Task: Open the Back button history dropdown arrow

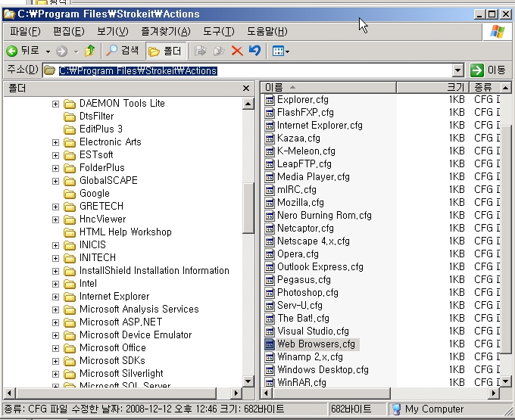Action: [48, 51]
